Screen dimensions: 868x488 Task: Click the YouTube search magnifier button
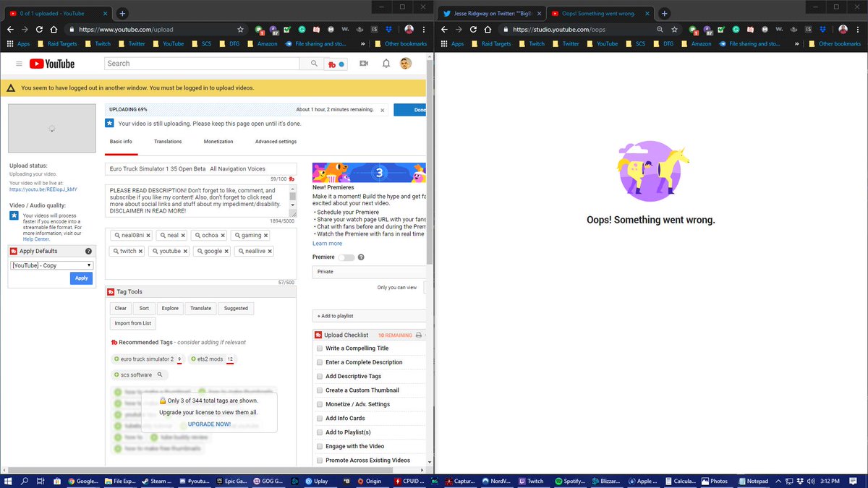[x=314, y=64]
